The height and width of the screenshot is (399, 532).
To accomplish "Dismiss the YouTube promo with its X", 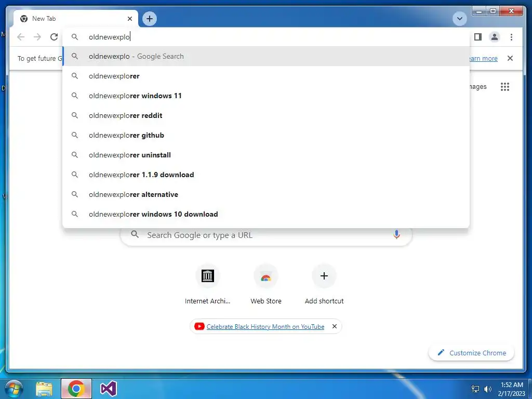I will click(335, 326).
